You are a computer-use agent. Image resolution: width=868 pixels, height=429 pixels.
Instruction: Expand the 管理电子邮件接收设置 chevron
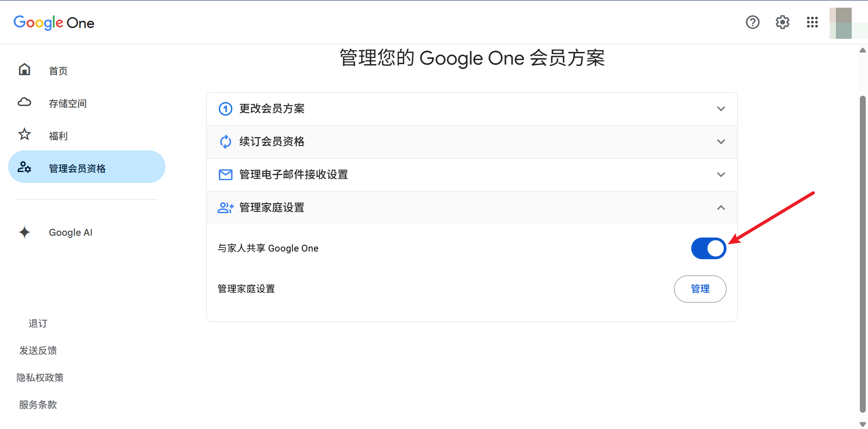pyautogui.click(x=721, y=175)
